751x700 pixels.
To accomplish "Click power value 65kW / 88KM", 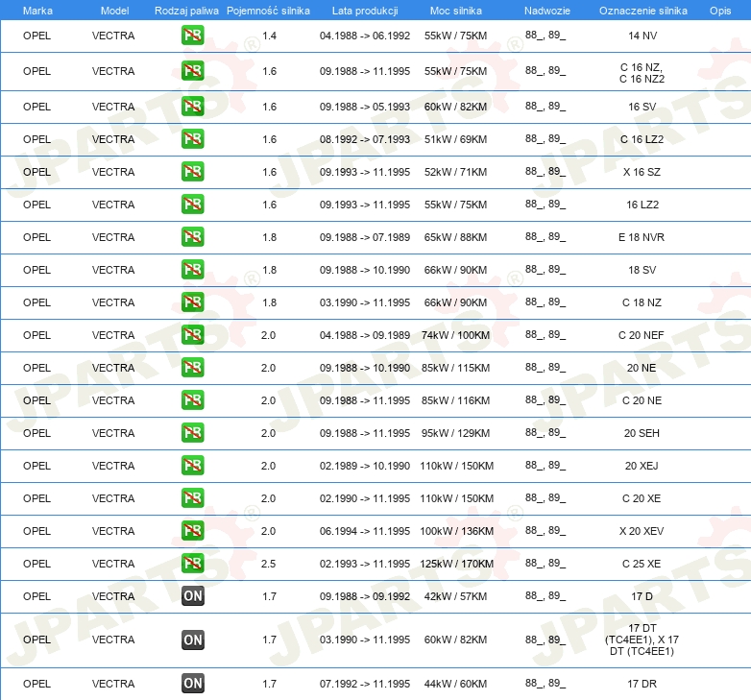I will point(455,237).
